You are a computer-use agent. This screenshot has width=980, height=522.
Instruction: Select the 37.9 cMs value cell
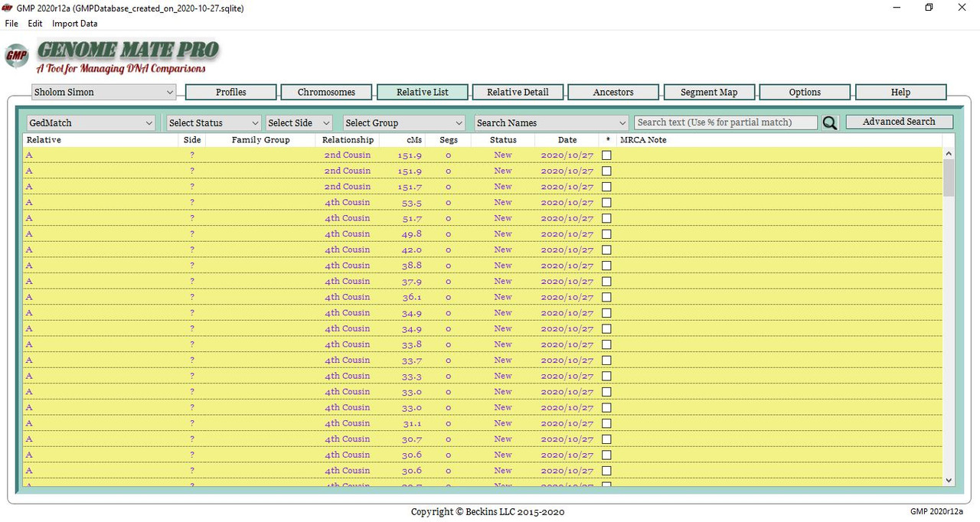point(412,282)
